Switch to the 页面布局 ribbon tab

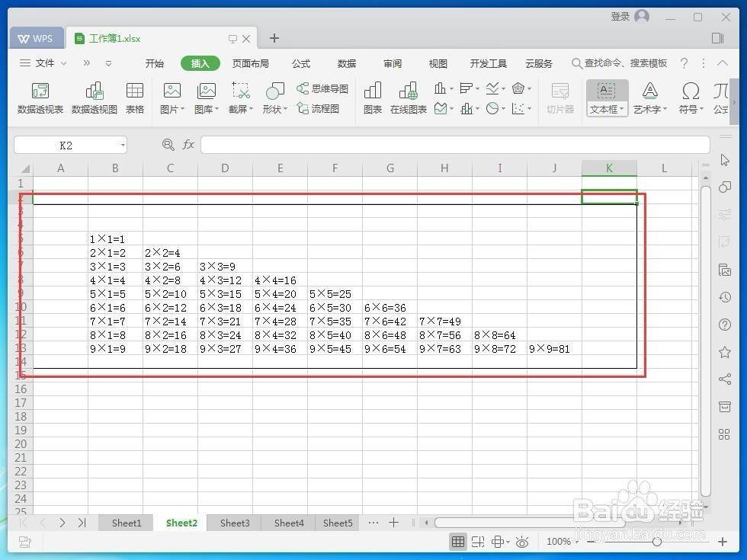click(250, 63)
